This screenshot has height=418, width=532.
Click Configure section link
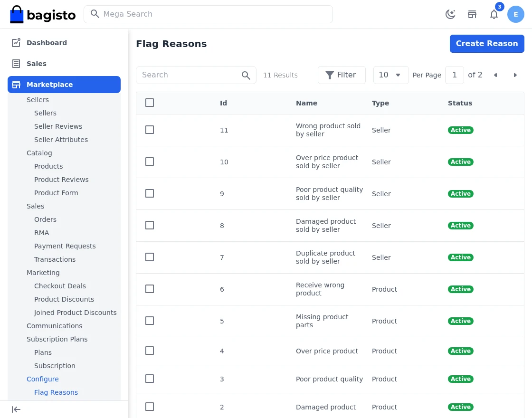43,379
